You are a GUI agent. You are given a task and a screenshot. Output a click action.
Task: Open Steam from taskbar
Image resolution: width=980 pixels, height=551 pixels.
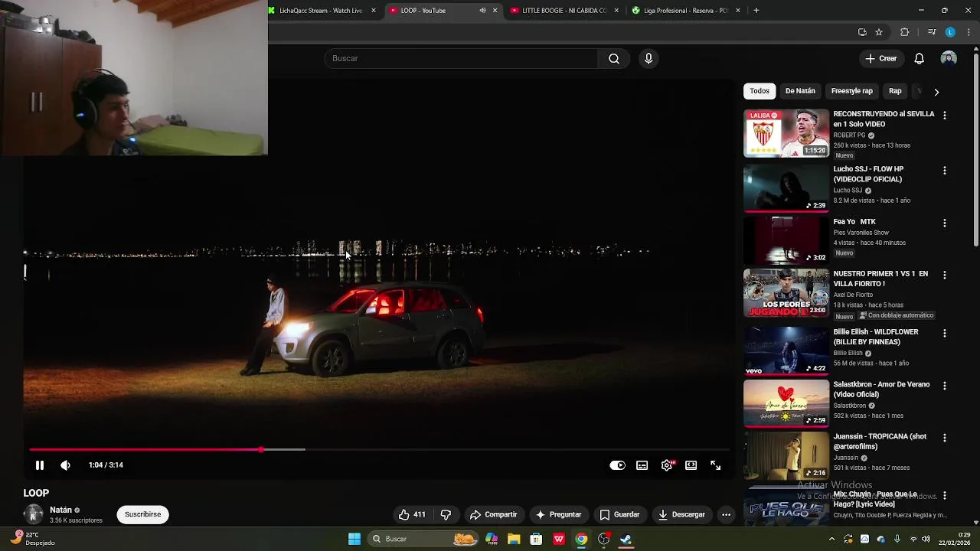coord(626,539)
